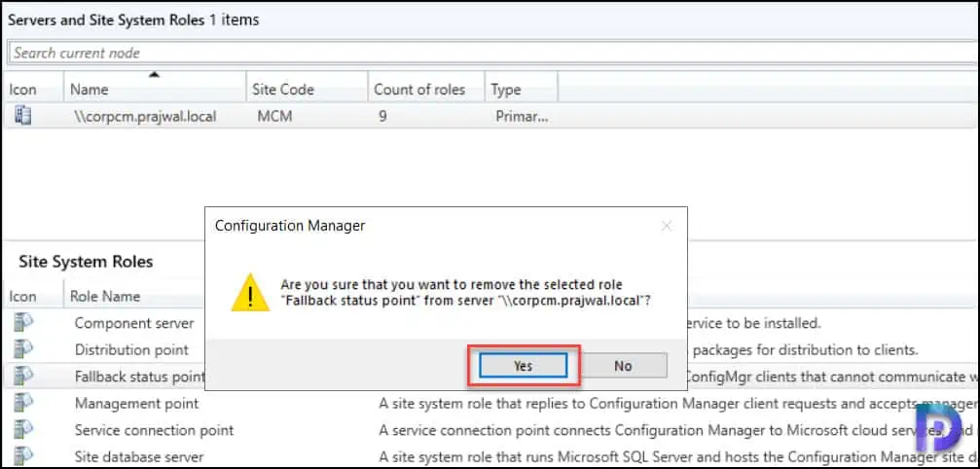Viewport: 980px width, 469px height.
Task: Close the Configuration Manager dialog
Action: (667, 226)
